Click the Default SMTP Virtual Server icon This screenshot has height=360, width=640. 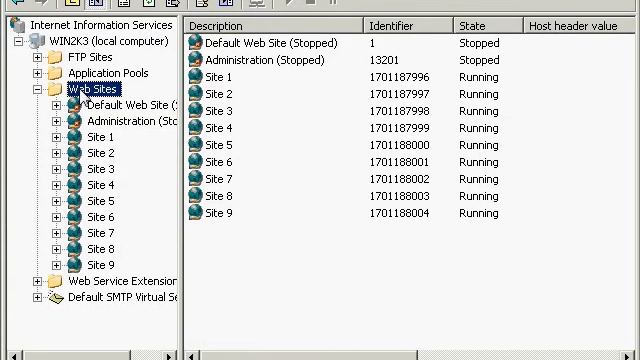pyautogui.click(x=56, y=297)
